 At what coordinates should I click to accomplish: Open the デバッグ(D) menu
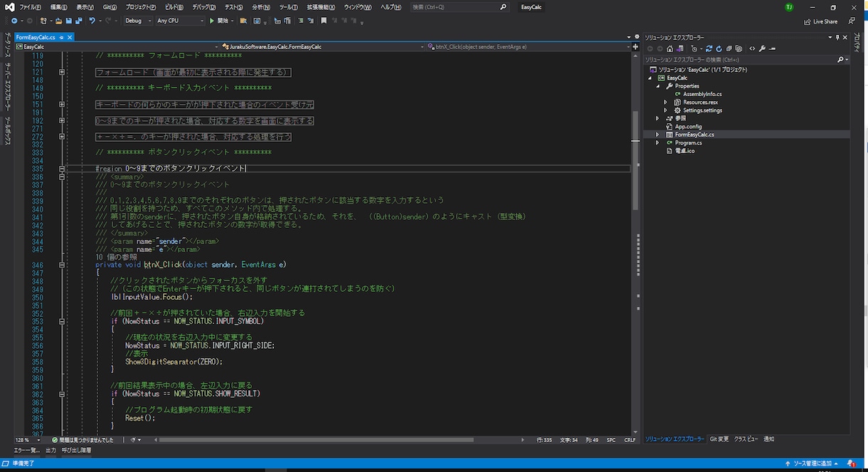tap(204, 7)
